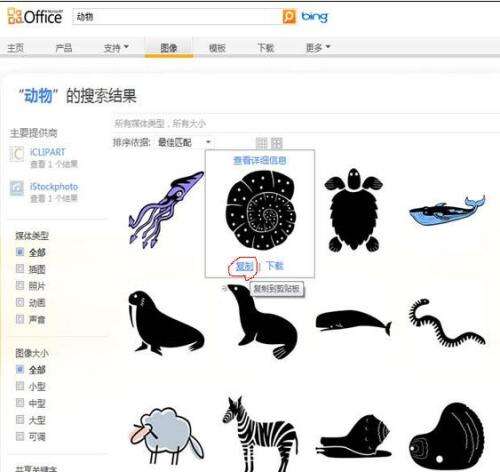Click 查看详细信息 link above the shell
This screenshot has height=472, width=500.
tap(260, 160)
